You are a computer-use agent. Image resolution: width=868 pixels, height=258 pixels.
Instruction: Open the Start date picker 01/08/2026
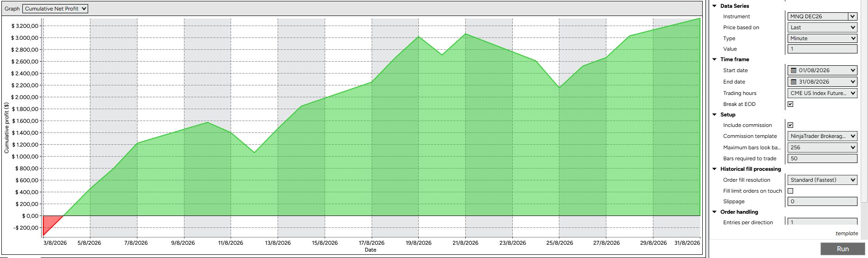pos(822,70)
